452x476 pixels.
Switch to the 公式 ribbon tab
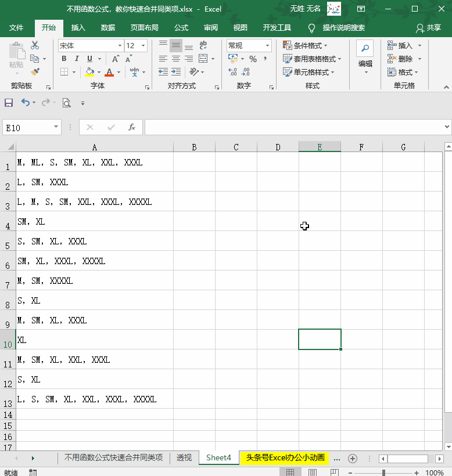tap(181, 28)
